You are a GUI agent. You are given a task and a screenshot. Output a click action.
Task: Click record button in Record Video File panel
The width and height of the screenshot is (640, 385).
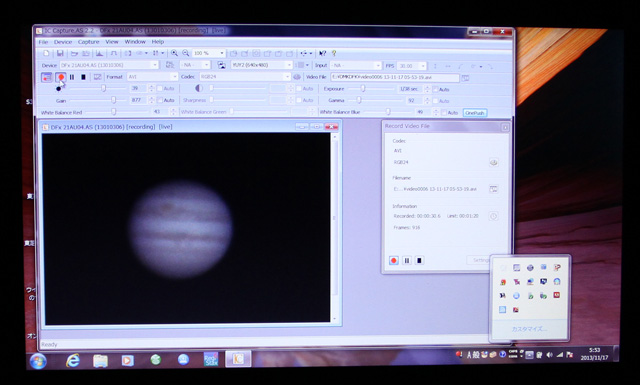pos(394,260)
